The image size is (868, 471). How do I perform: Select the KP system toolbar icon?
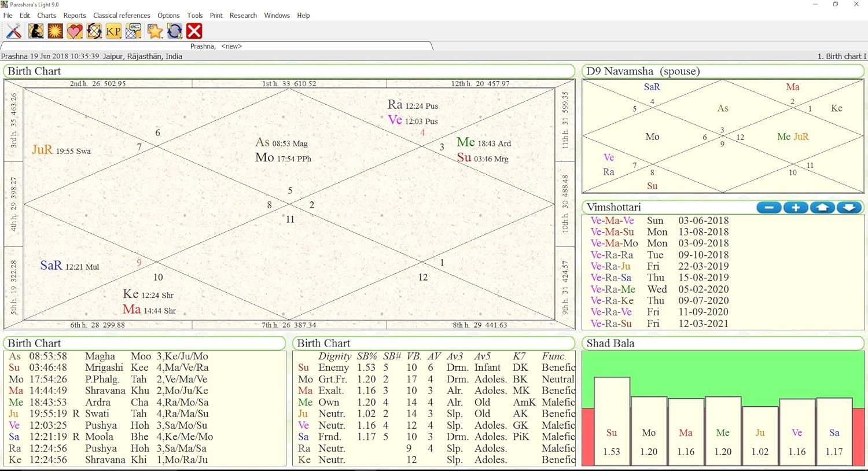coord(113,31)
